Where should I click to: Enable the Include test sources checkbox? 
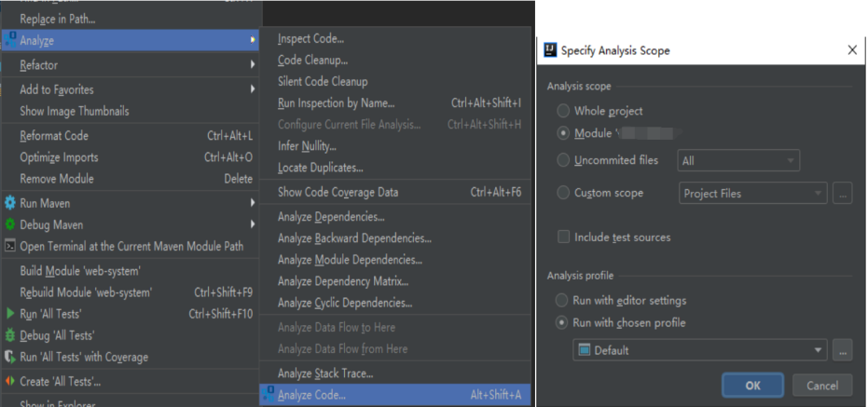(x=563, y=237)
